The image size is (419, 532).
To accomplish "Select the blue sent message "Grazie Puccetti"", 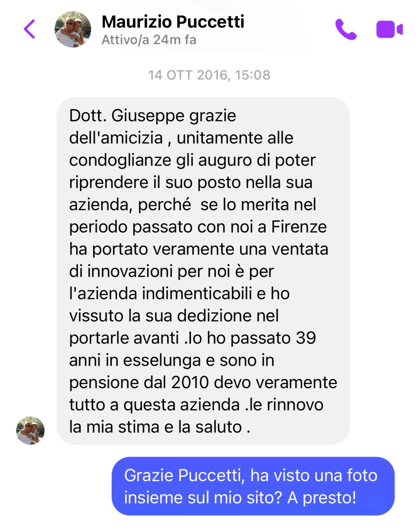I will pyautogui.click(x=253, y=486).
